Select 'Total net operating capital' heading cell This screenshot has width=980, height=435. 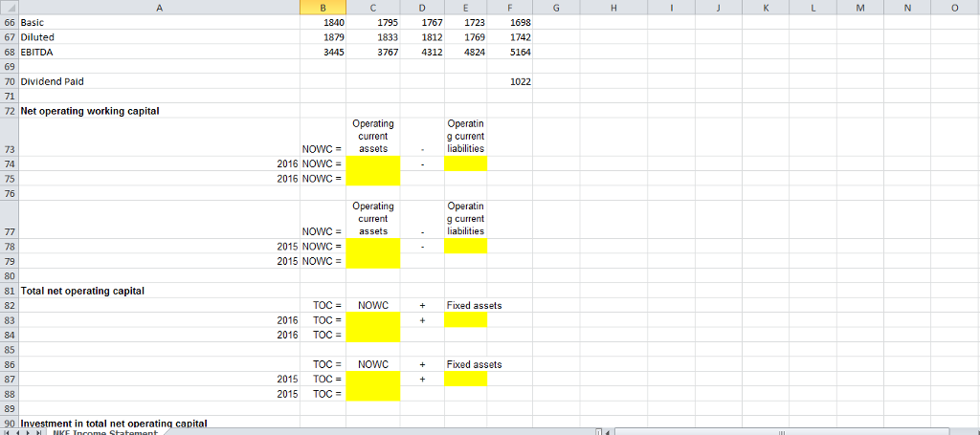[160, 291]
